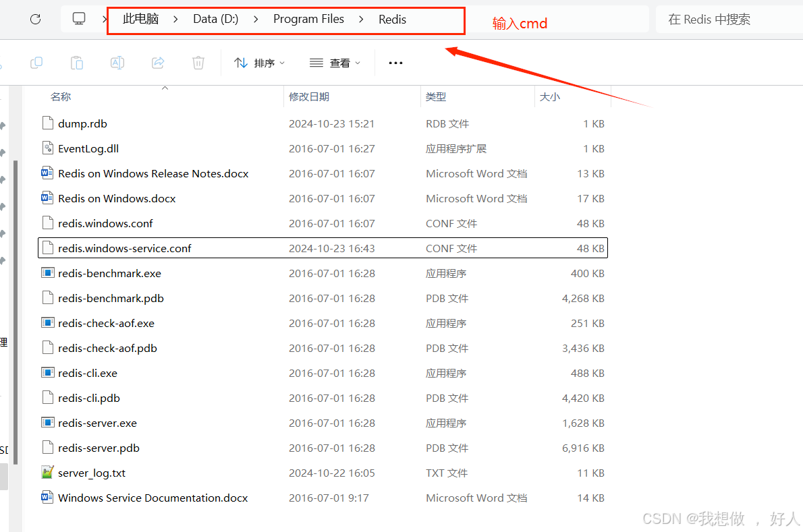Click the redis-server.pdb file icon
This screenshot has width=803, height=532.
click(48, 448)
